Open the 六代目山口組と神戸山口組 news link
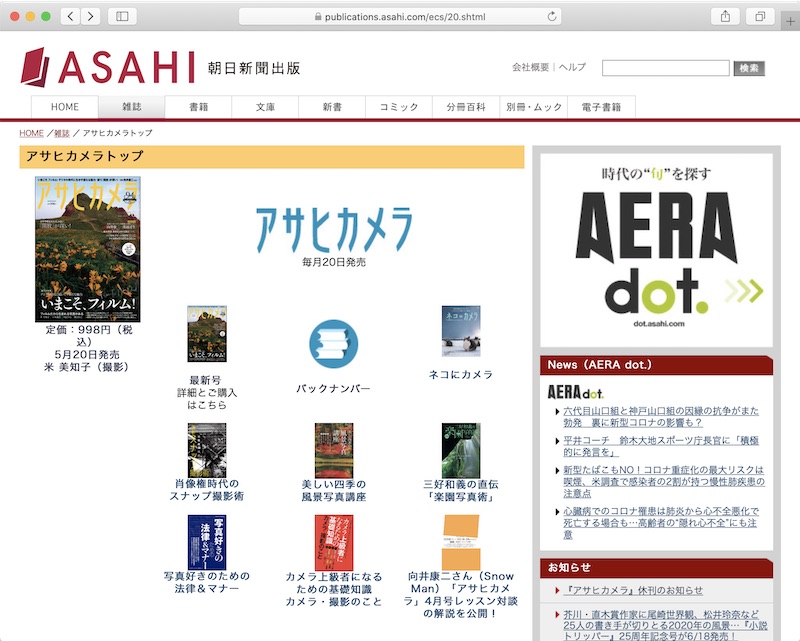The width and height of the screenshot is (800, 641). pos(661,416)
